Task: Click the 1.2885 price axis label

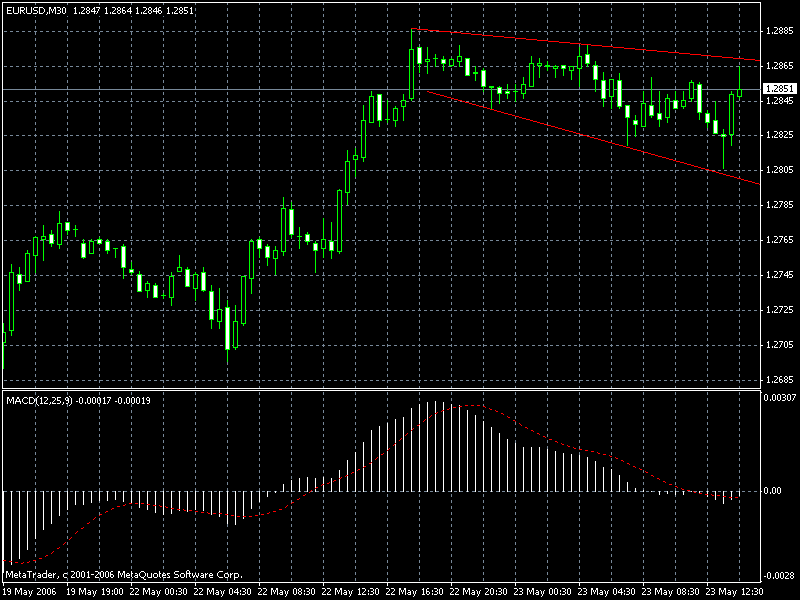Action: click(x=780, y=31)
